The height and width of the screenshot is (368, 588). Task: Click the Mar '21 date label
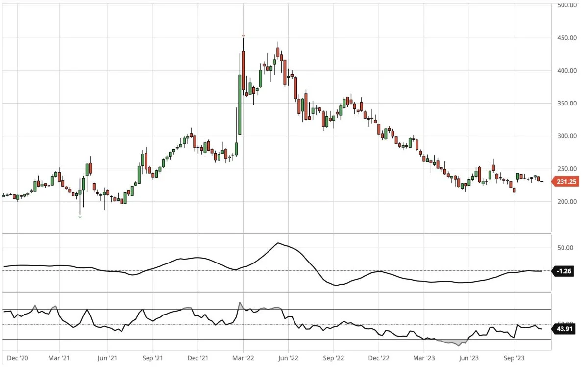click(59, 358)
